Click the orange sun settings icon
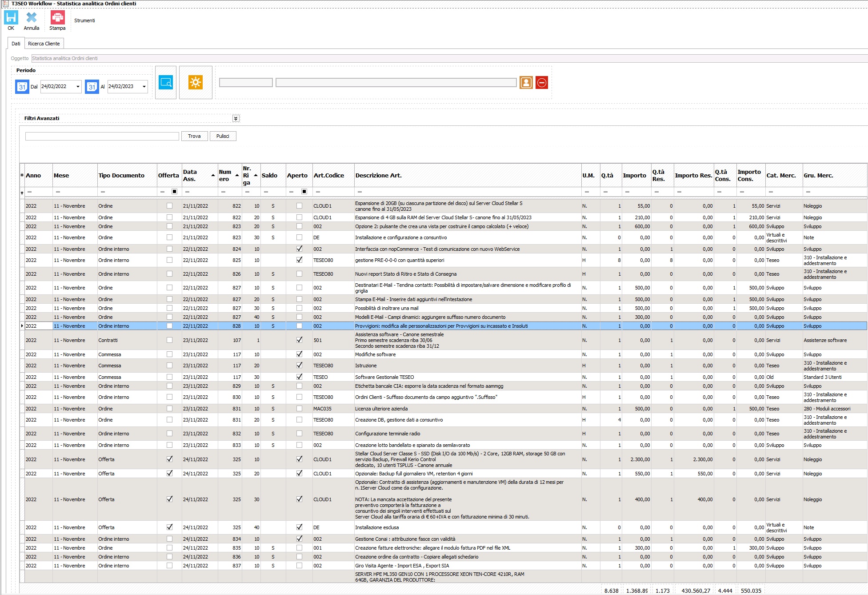Screen dimensions: 868x595 pos(196,82)
